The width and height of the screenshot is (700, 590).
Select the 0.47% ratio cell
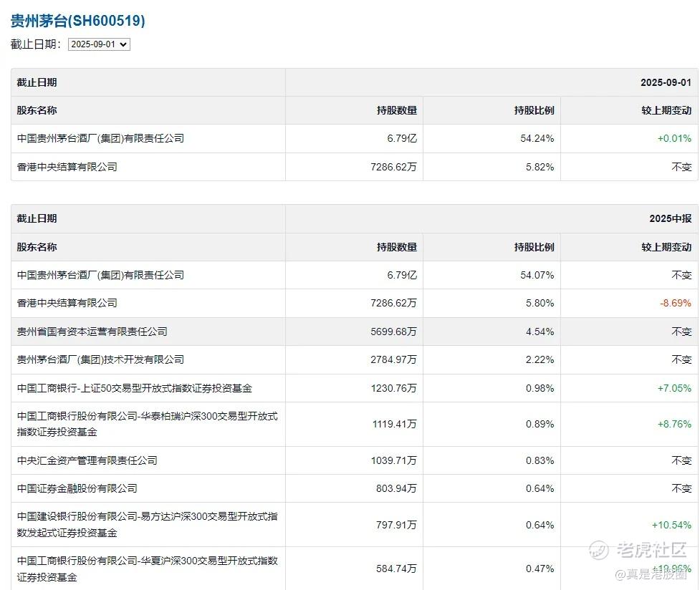tap(540, 569)
